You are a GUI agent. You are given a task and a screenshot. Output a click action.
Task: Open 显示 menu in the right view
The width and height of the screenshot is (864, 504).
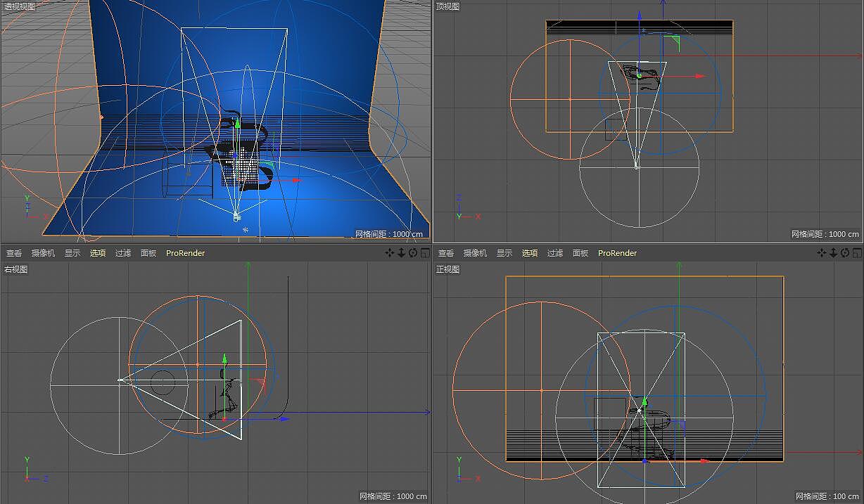(x=72, y=253)
